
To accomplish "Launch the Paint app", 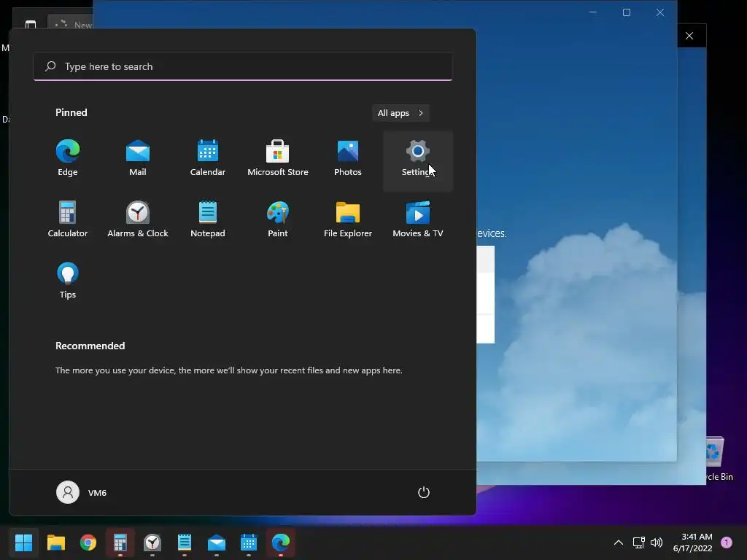I will 278,219.
